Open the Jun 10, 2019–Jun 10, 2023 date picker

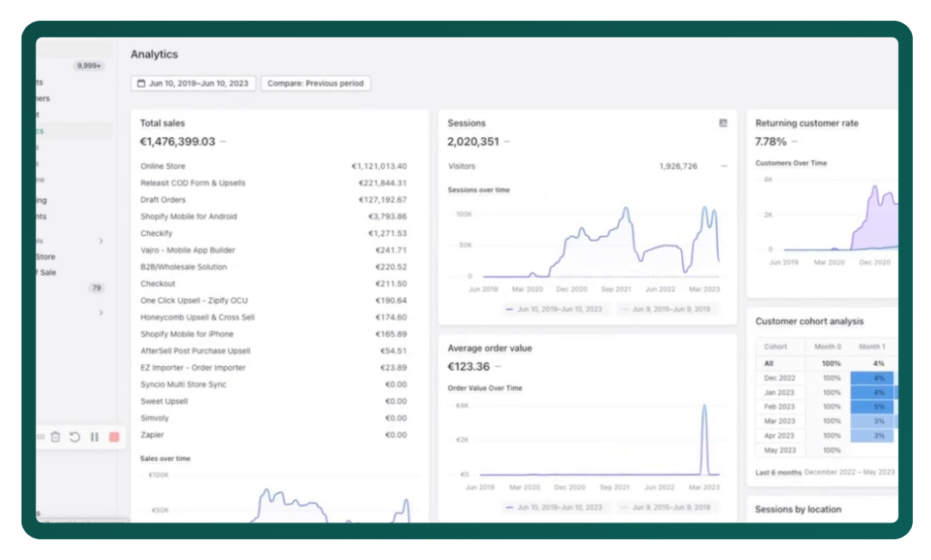pyautogui.click(x=193, y=84)
